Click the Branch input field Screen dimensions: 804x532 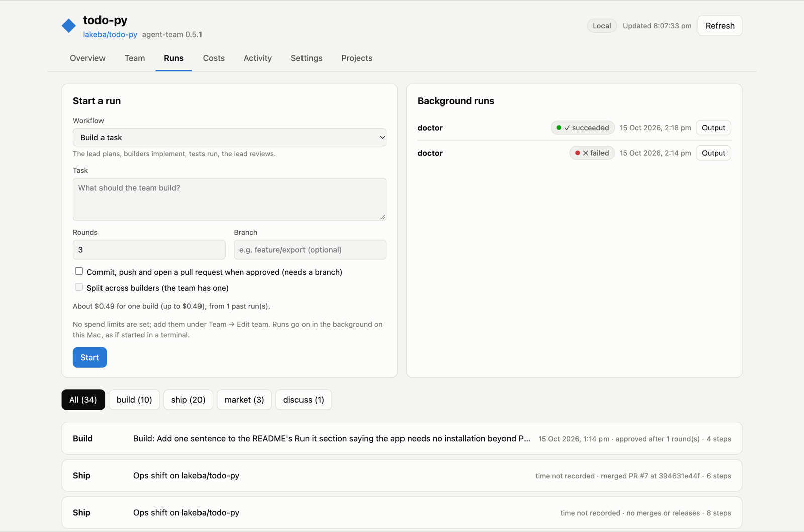310,250
